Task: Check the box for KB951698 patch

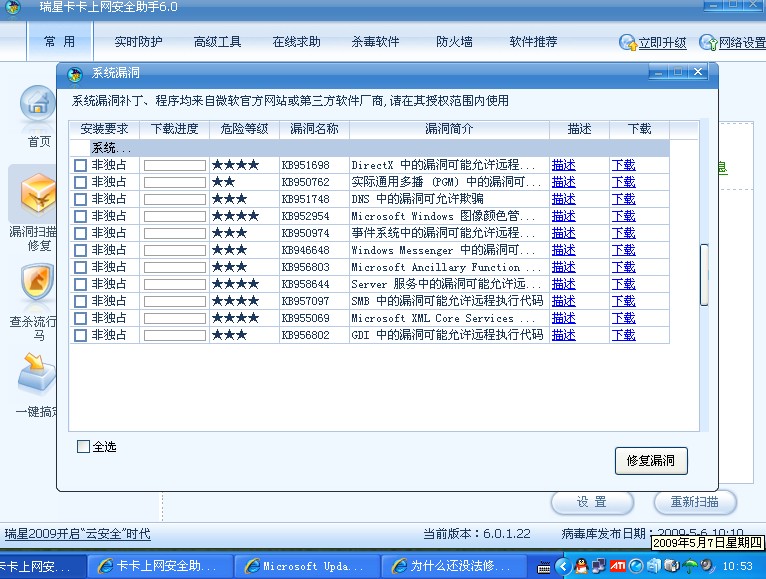Action: (x=81, y=165)
